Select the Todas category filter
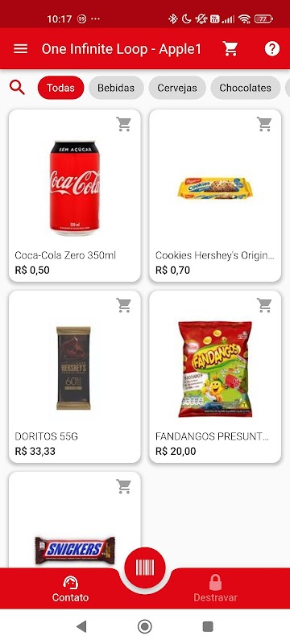 tap(60, 88)
